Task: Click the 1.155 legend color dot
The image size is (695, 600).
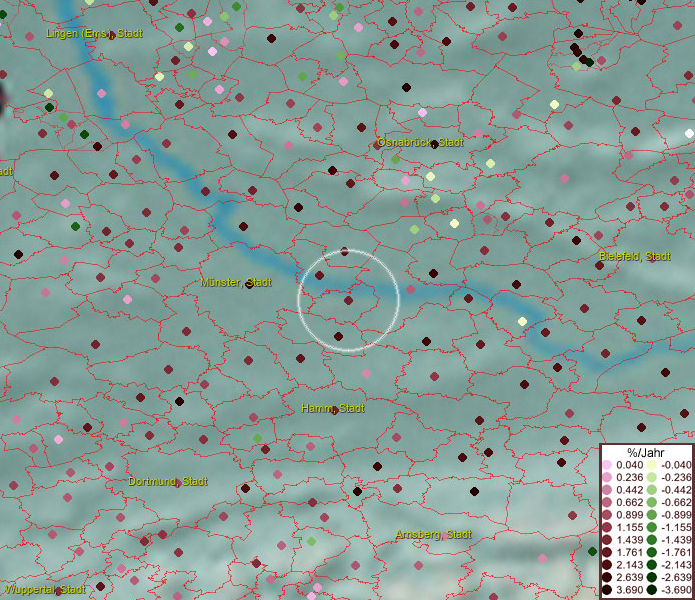Action: (607, 527)
